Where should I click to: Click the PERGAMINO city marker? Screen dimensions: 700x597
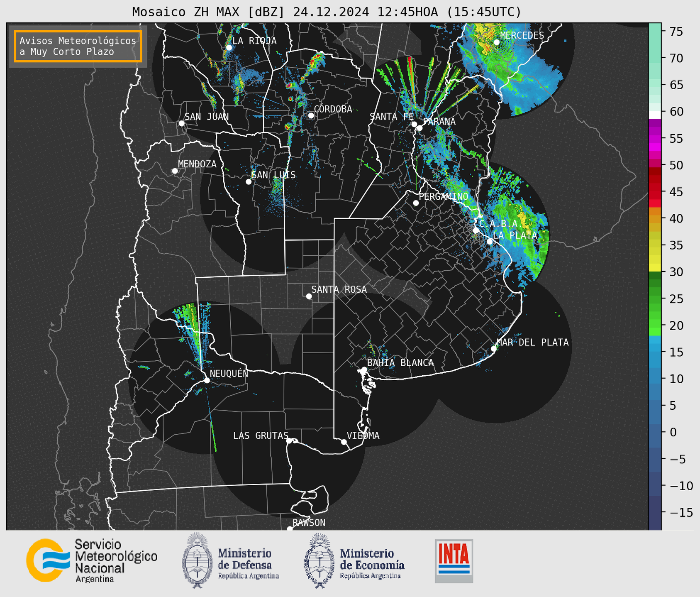pos(416,203)
